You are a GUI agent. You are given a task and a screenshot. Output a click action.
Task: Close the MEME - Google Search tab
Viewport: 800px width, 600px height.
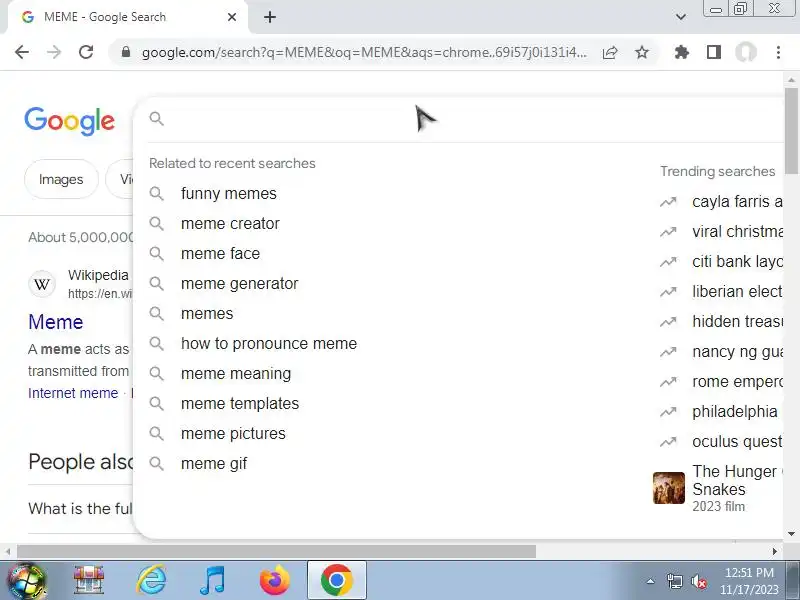(x=232, y=17)
